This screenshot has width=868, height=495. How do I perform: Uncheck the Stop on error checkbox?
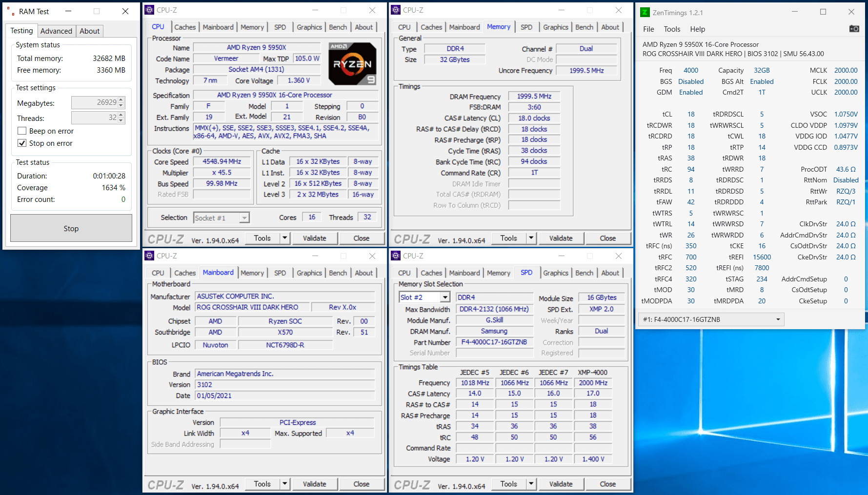coord(22,143)
